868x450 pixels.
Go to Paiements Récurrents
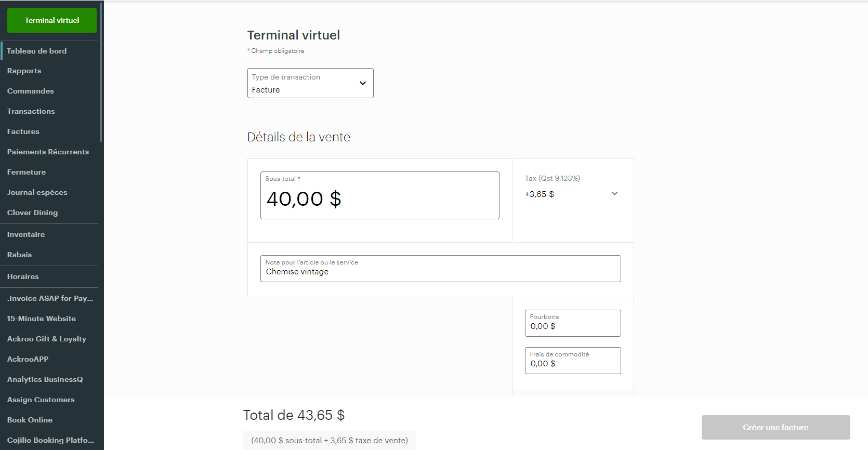[x=48, y=151]
